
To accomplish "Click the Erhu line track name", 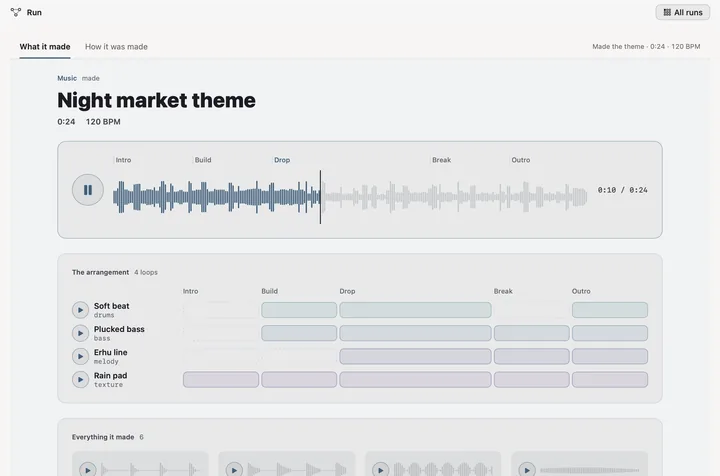I will click(x=111, y=352).
